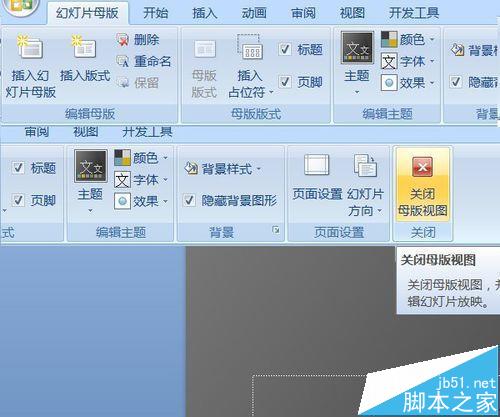Toggle Title (标题) checkbox in upper ribbon strip

pyautogui.click(x=285, y=49)
